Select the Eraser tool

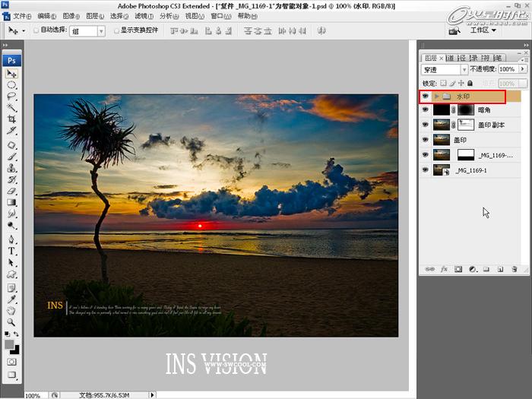click(x=11, y=191)
